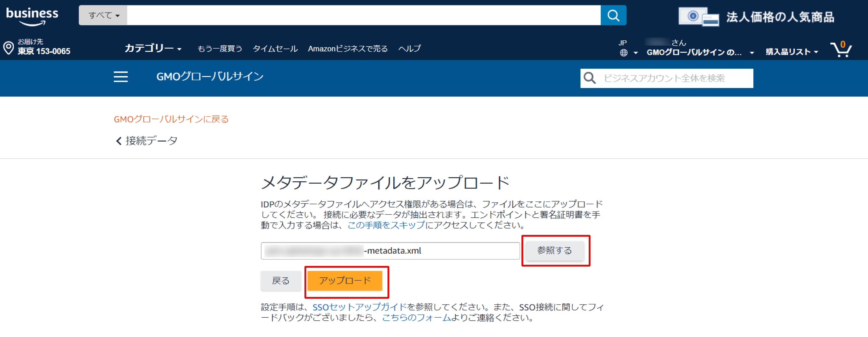Go back via 接続データ chevron
Image resolution: width=868 pixels, height=337 pixels.
118,141
